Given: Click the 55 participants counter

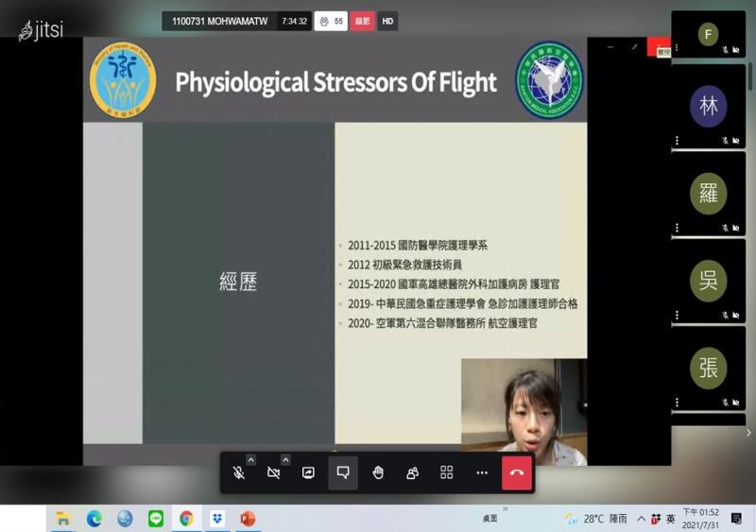Looking at the screenshot, I should (331, 21).
